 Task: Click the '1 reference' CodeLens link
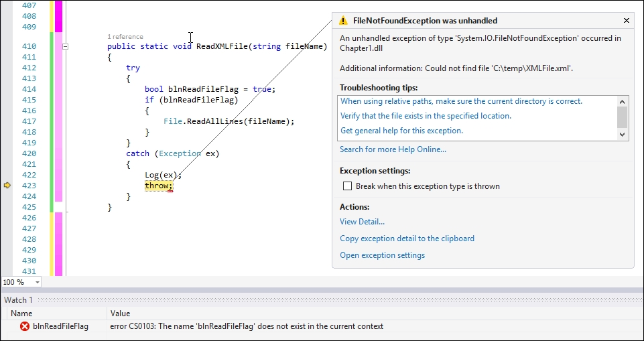pyautogui.click(x=125, y=37)
